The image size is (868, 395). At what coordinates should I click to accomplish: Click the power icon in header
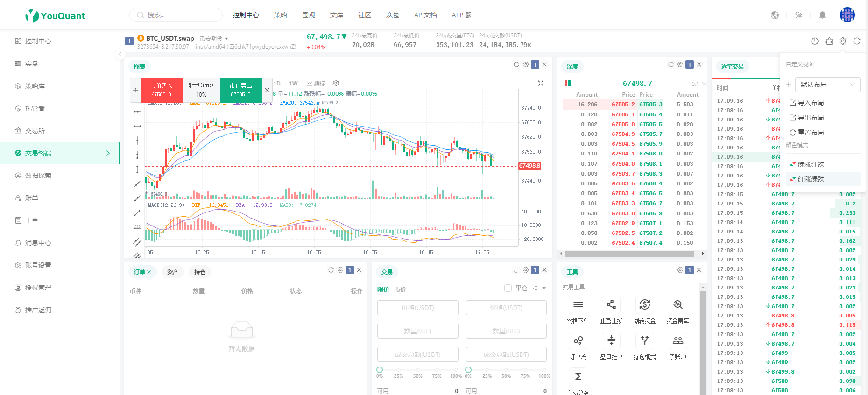815,41
